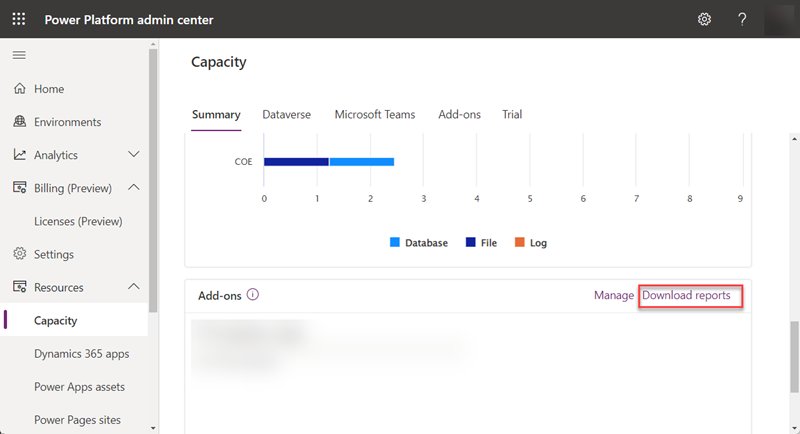Click the Manage link in Add-ons
The image size is (800, 434).
coord(613,296)
